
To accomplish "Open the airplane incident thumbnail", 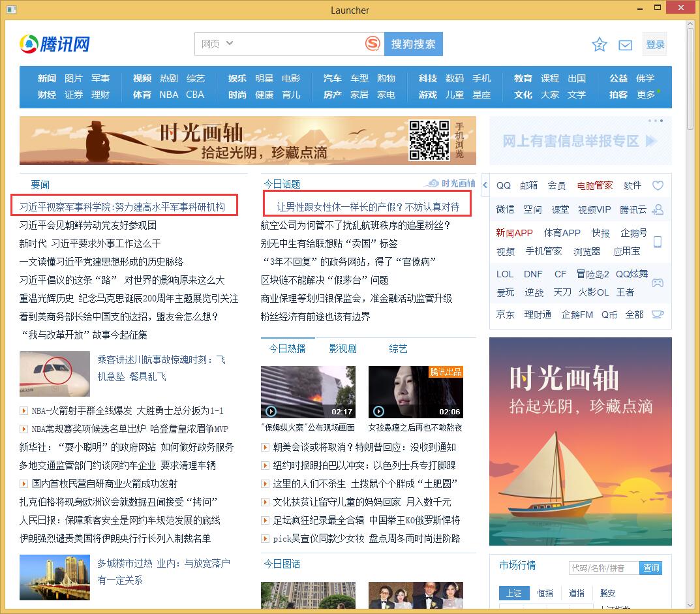I will click(55, 374).
